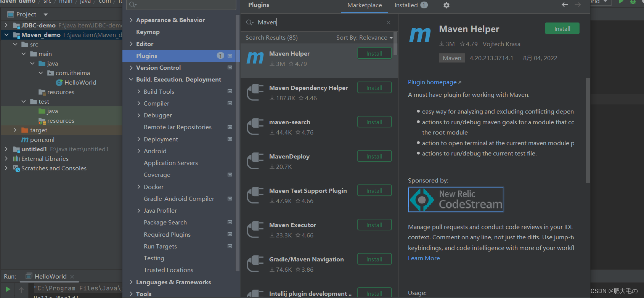Click the settings search magnifier icon
The image size is (644, 298).
pyautogui.click(x=133, y=5)
